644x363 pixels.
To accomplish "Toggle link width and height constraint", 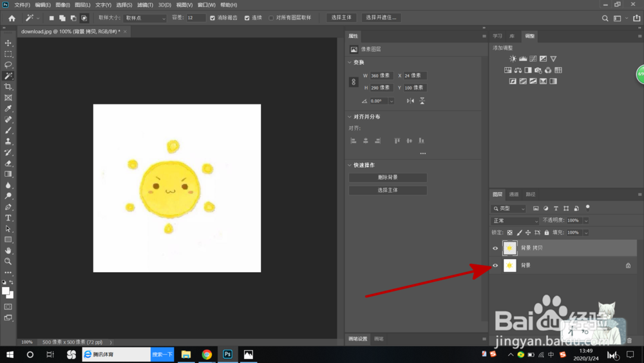I will point(354,82).
